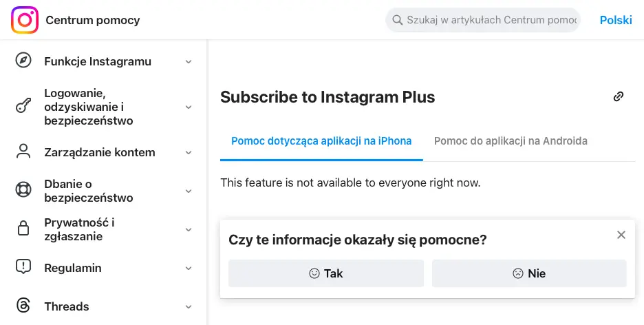Open the Polski language selector

click(x=616, y=20)
